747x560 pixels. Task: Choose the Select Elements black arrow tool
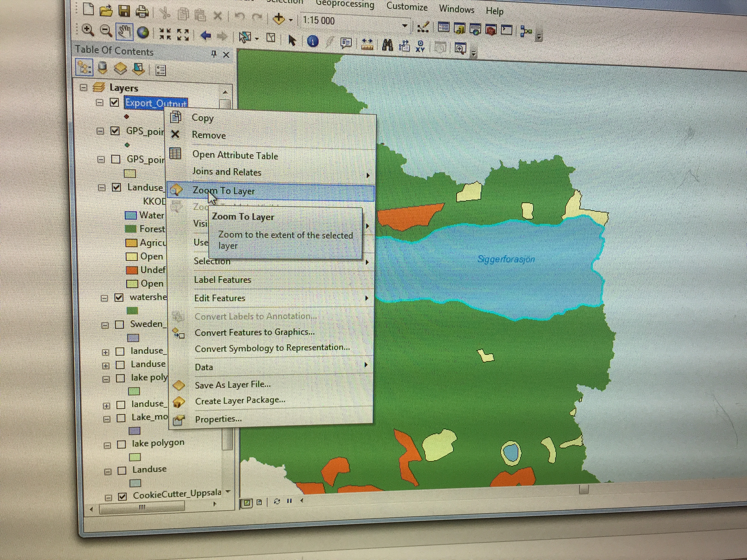[292, 40]
